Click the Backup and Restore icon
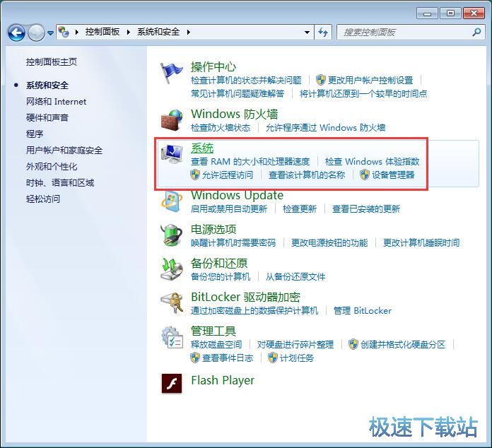 (172, 269)
